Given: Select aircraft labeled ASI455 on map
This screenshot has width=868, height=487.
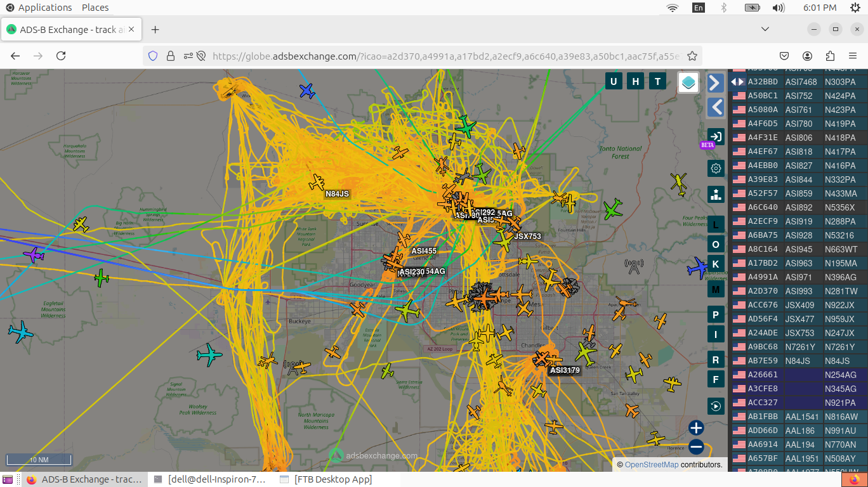Looking at the screenshot, I should 404,240.
